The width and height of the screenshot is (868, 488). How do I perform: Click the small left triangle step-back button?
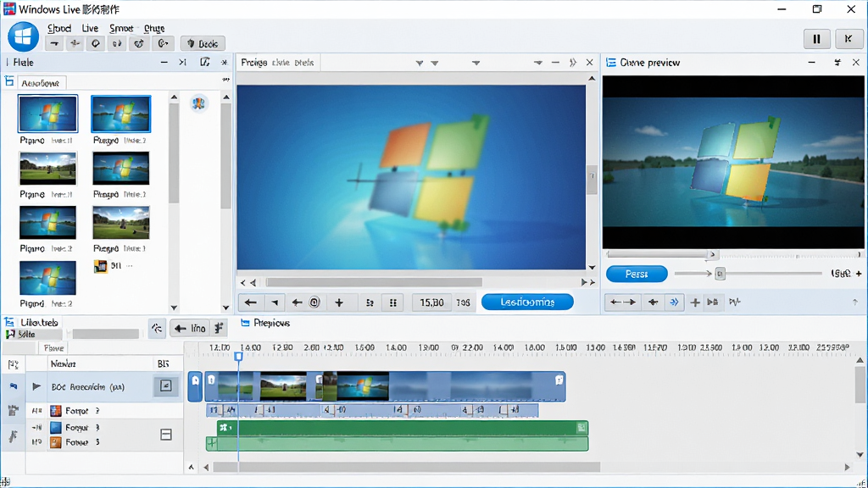(275, 302)
